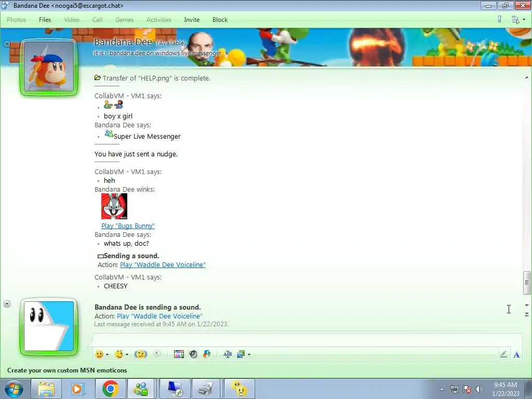This screenshot has width=532, height=399.
Task: Click the "CHEESY" message text
Action: coord(116,286)
